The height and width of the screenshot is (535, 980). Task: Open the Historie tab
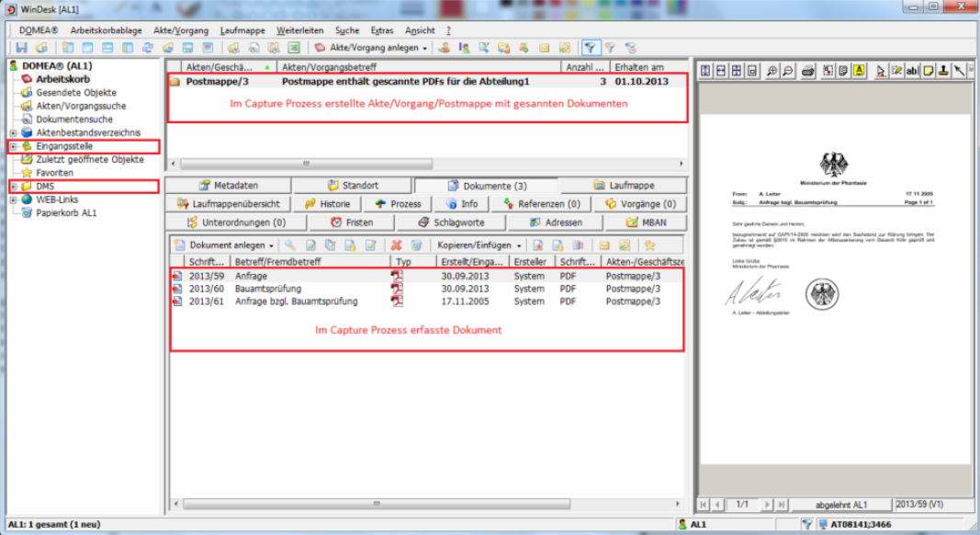tap(327, 204)
